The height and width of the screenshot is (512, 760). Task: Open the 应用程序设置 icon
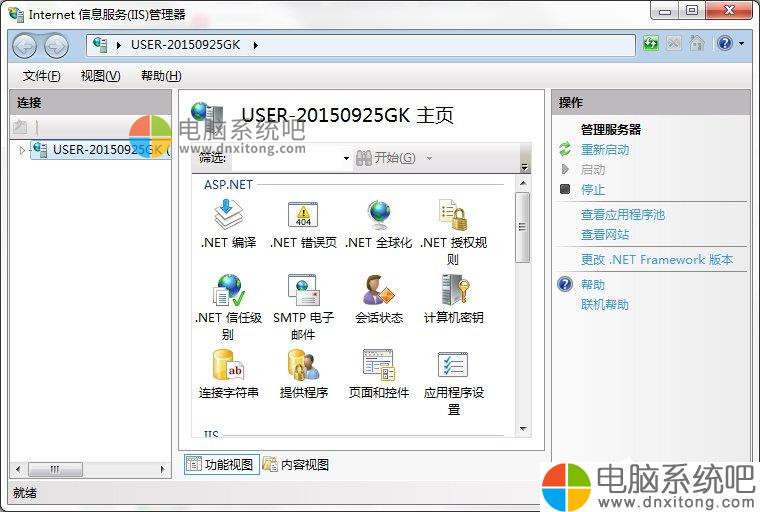453,365
